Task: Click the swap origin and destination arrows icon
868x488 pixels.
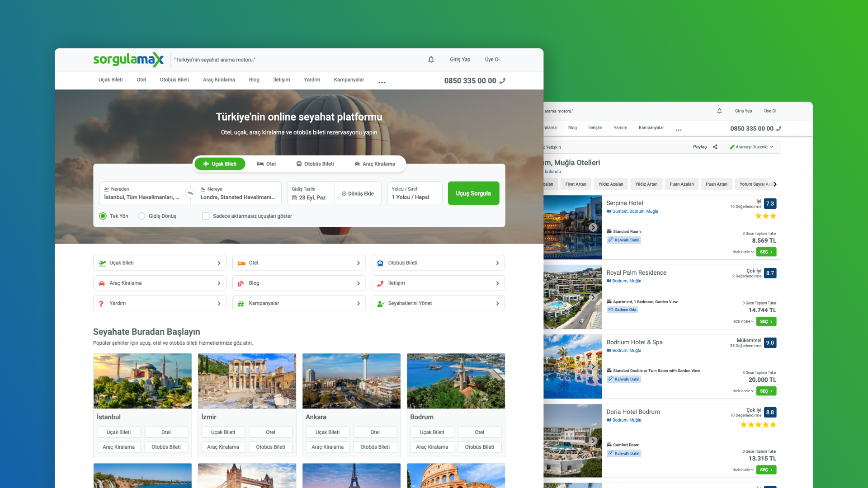Action: pos(190,193)
